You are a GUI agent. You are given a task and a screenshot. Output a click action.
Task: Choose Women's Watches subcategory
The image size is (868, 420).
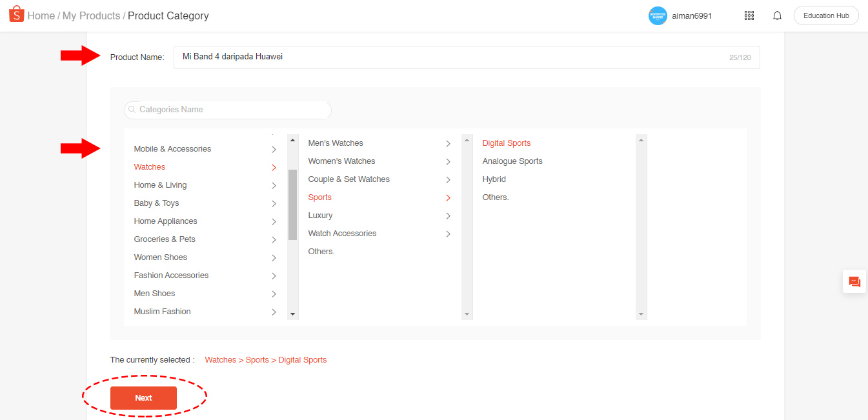click(x=341, y=161)
